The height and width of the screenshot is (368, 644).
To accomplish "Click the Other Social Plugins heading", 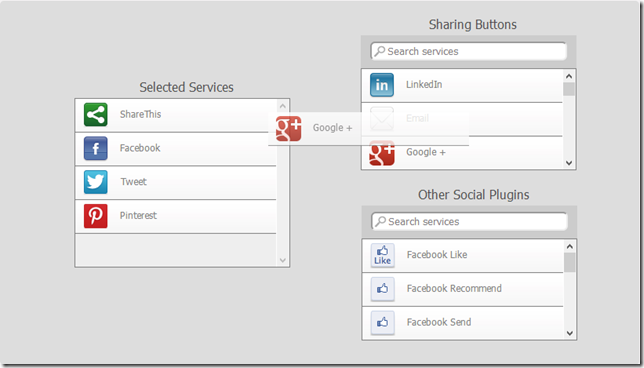I will pos(474,194).
